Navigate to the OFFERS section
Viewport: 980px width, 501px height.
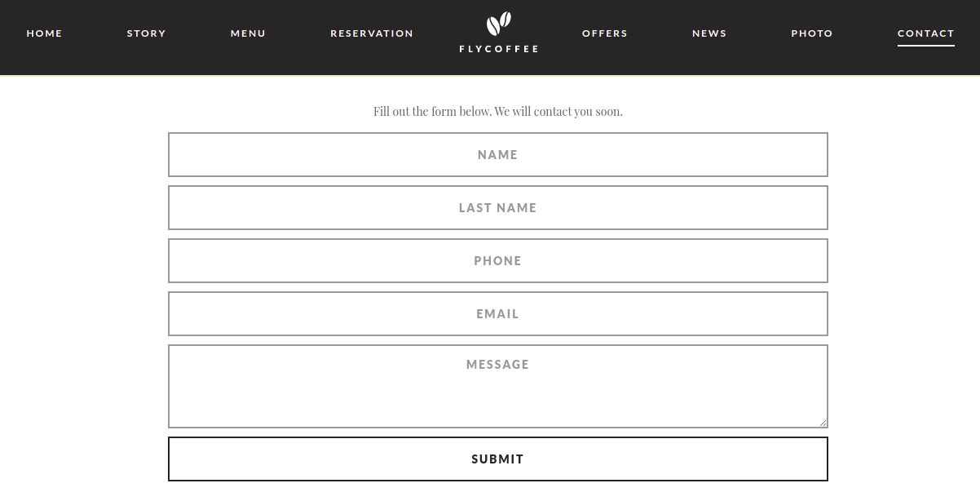tap(605, 33)
